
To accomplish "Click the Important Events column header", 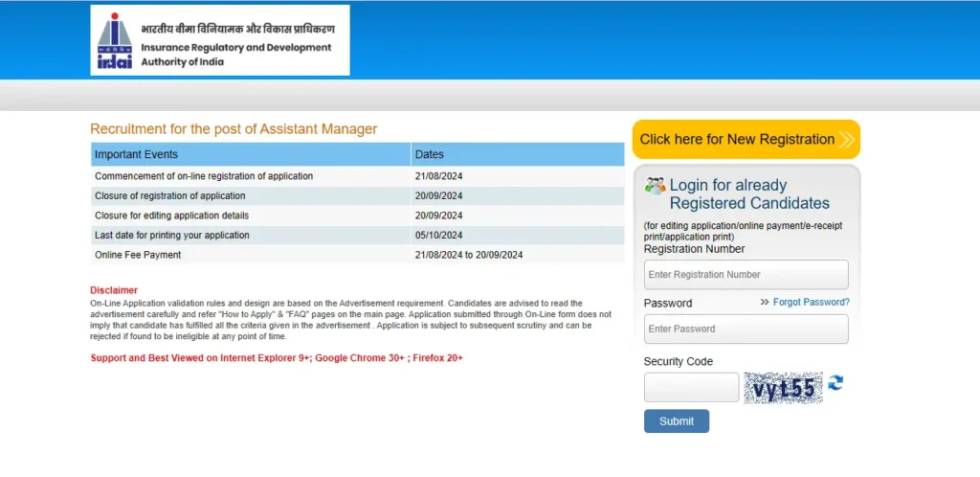I will tap(136, 154).
